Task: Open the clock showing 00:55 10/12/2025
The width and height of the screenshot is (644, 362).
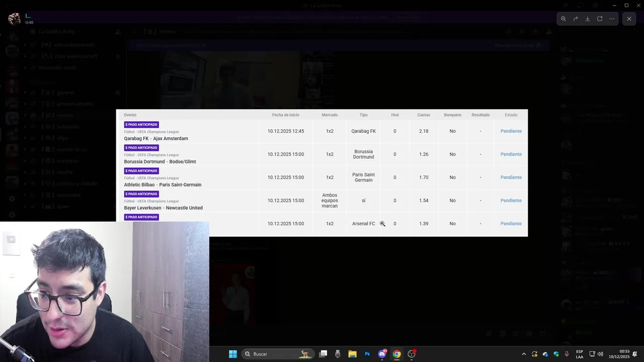Action: [x=619, y=354]
